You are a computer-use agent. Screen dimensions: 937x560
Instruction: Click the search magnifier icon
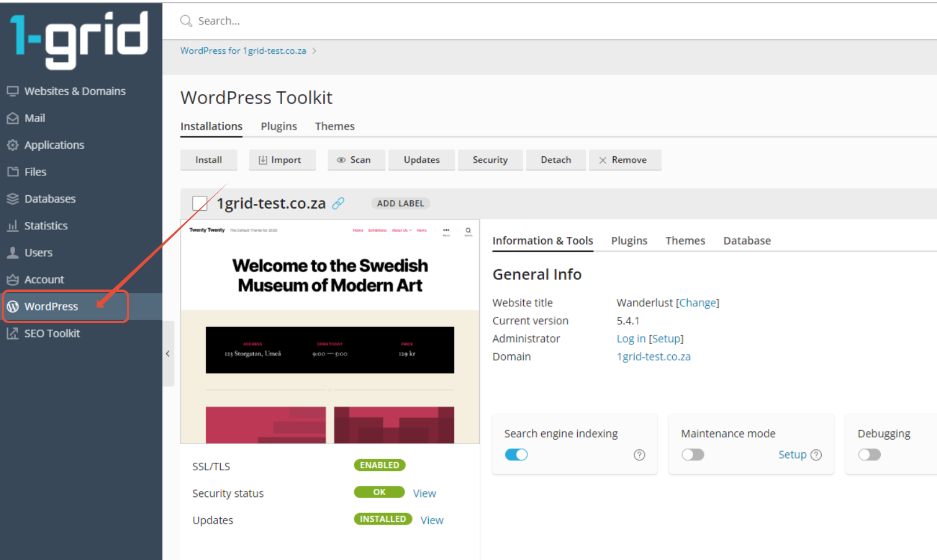tap(186, 21)
